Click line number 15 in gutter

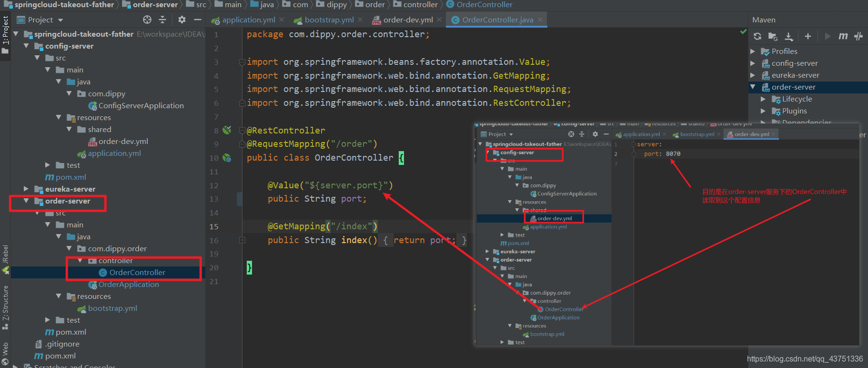tap(214, 226)
